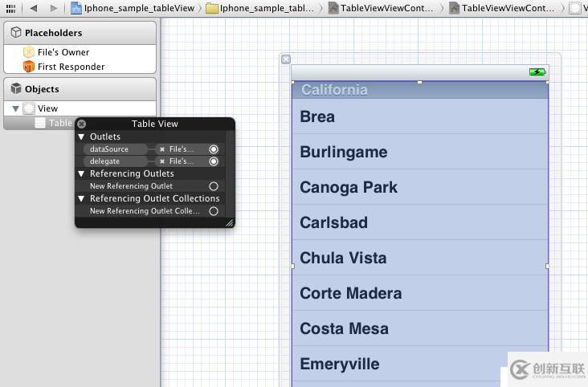
Task: Collapse the Outlets section
Action: coord(81,136)
